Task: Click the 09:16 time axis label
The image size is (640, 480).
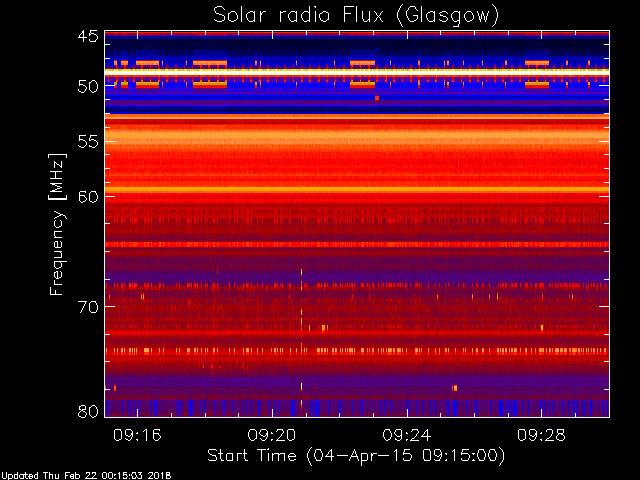Action: (137, 435)
